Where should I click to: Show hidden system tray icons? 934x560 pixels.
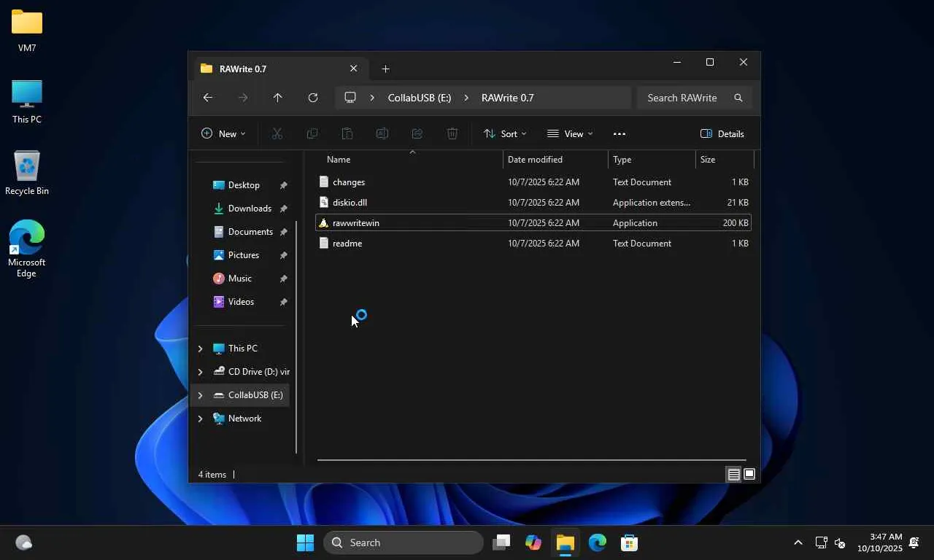pos(798,542)
